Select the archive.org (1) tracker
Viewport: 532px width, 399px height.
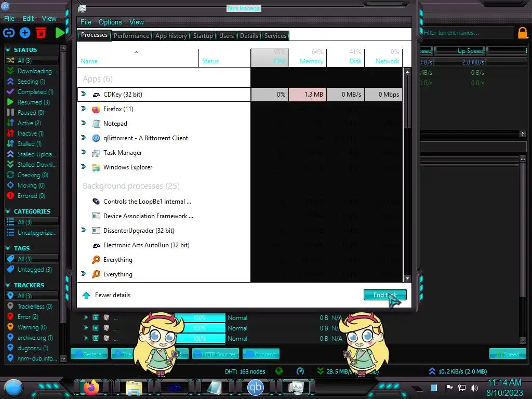(x=32, y=338)
